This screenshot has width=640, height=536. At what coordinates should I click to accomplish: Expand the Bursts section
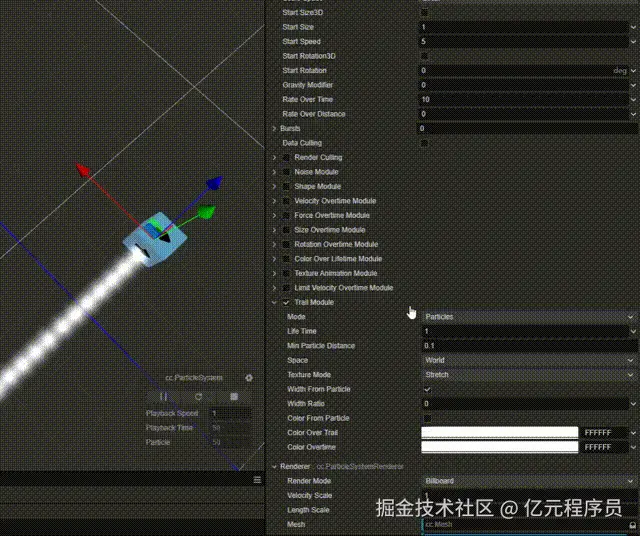tap(274, 129)
